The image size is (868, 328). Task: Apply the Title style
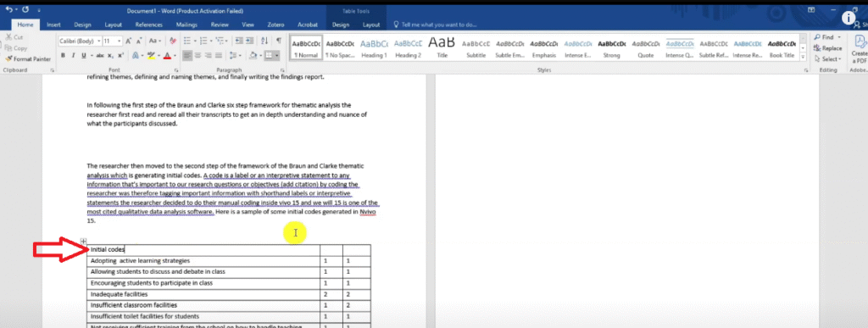[442, 48]
